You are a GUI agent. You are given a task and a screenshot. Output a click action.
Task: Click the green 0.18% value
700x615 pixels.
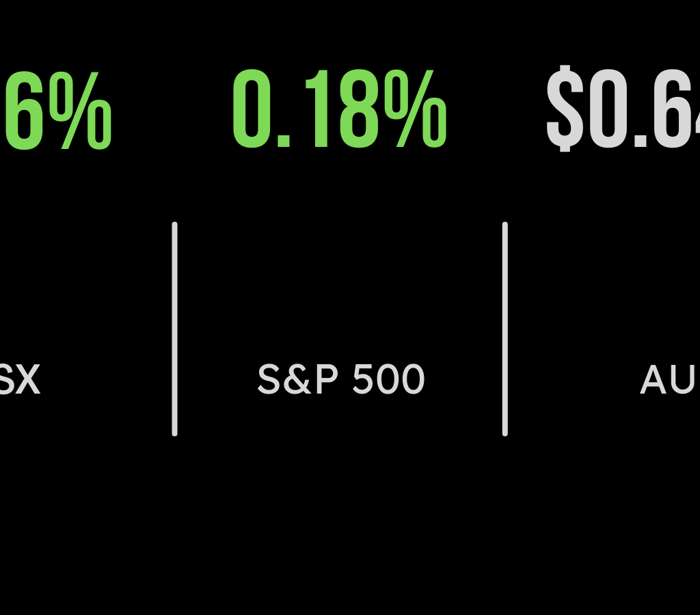[x=339, y=111]
